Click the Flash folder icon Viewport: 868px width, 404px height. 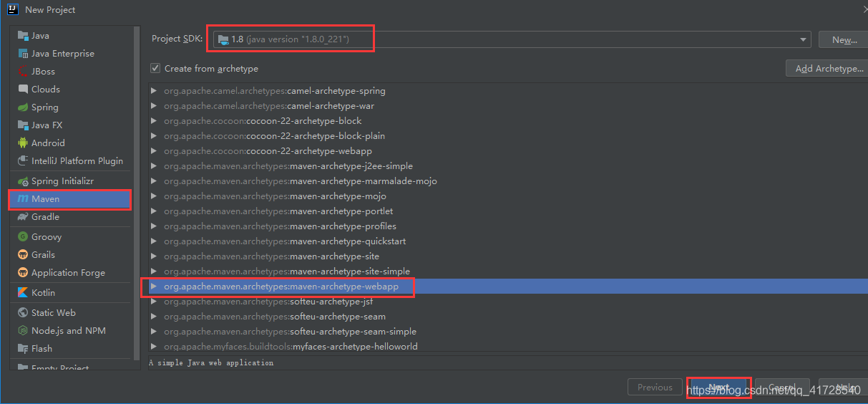pyautogui.click(x=23, y=348)
